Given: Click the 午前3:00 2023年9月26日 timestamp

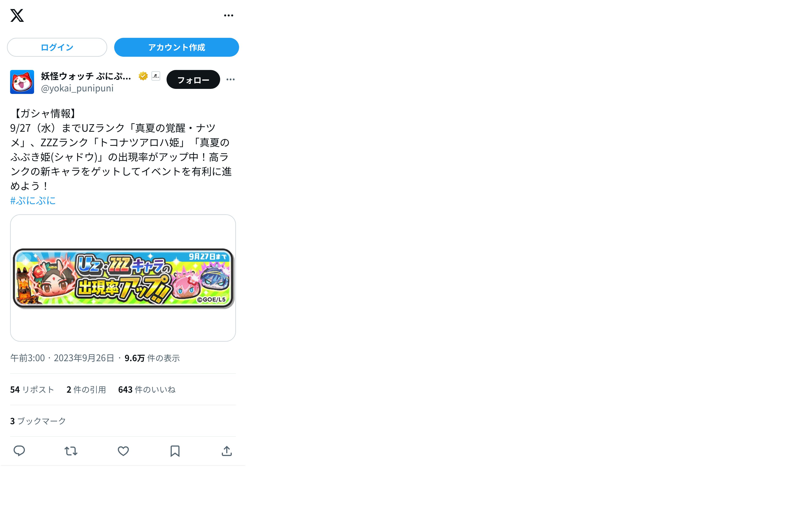Looking at the screenshot, I should click(x=62, y=358).
